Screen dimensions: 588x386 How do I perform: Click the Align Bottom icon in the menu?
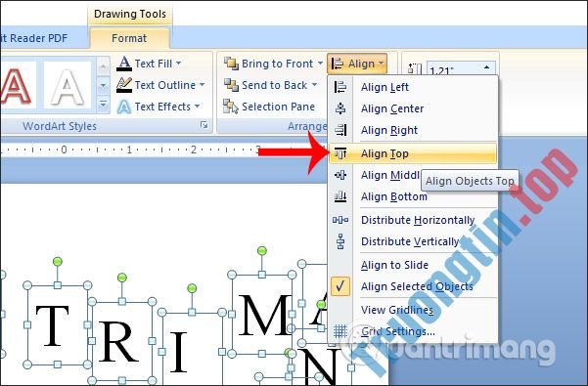coord(340,196)
